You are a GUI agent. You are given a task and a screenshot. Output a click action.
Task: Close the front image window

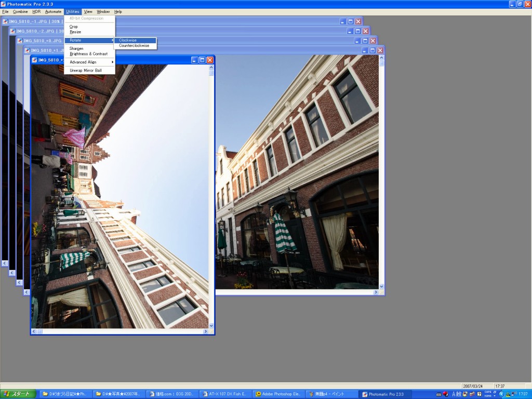(210, 60)
